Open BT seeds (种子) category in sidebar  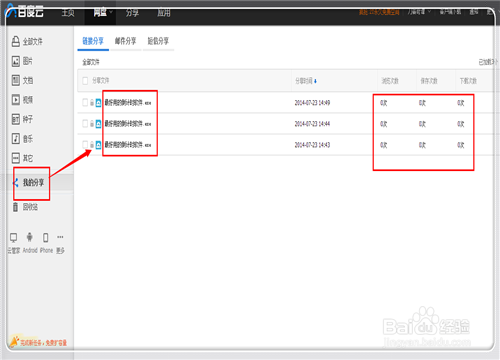pos(22,119)
